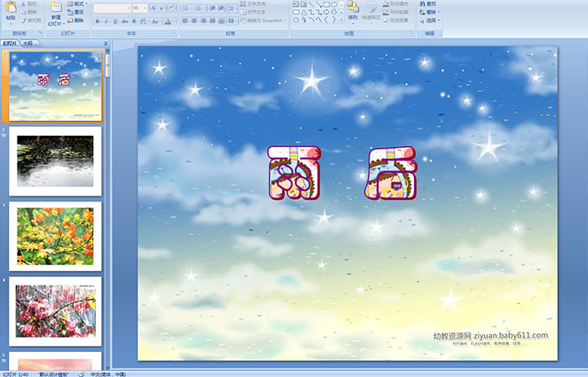Select slide 3 thumbnail with orange flowers
Viewport: 588px width, 377px height.
(x=55, y=236)
